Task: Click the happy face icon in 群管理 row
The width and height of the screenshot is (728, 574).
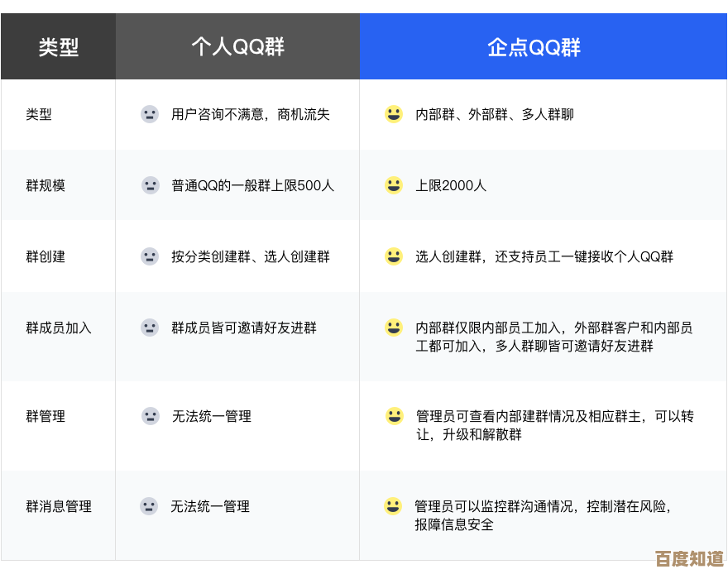Action: (x=393, y=416)
